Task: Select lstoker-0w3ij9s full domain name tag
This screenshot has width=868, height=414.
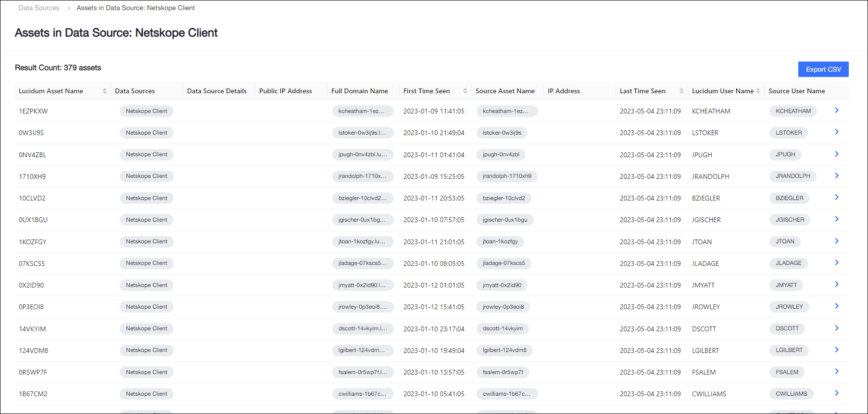Action: 362,133
